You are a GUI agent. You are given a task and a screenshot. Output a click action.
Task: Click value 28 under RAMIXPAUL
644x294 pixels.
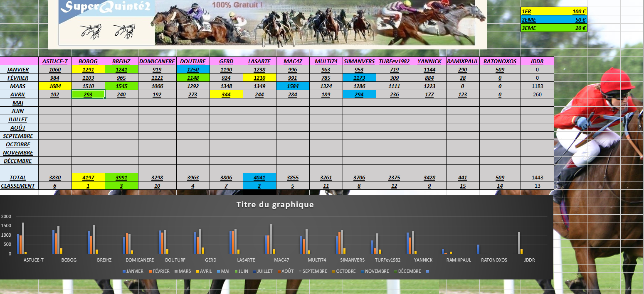(463, 78)
